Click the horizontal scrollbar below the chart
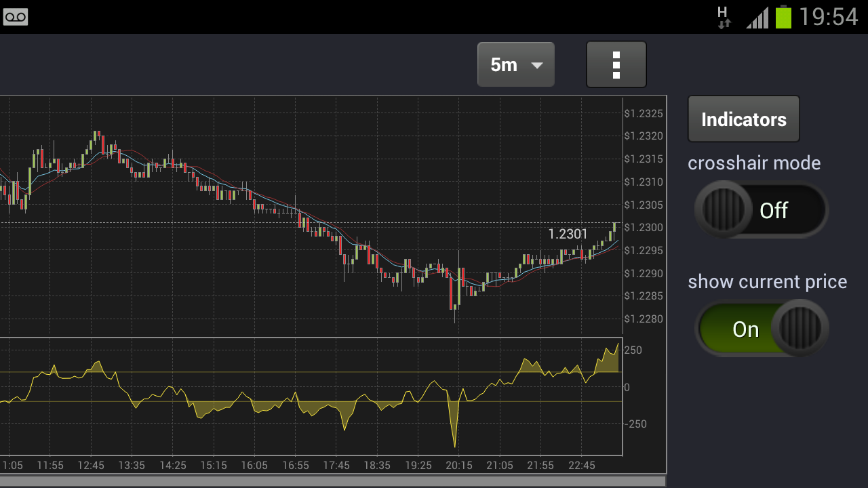The width and height of the screenshot is (868, 488). click(332, 481)
